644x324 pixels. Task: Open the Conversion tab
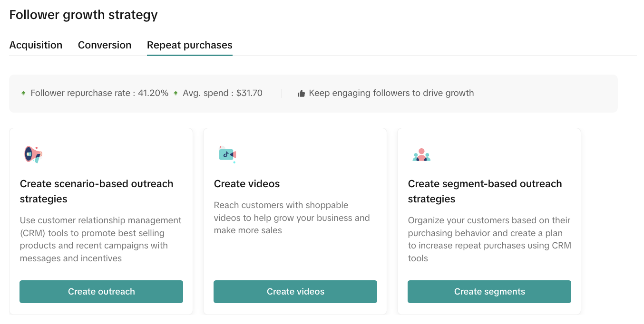[105, 45]
